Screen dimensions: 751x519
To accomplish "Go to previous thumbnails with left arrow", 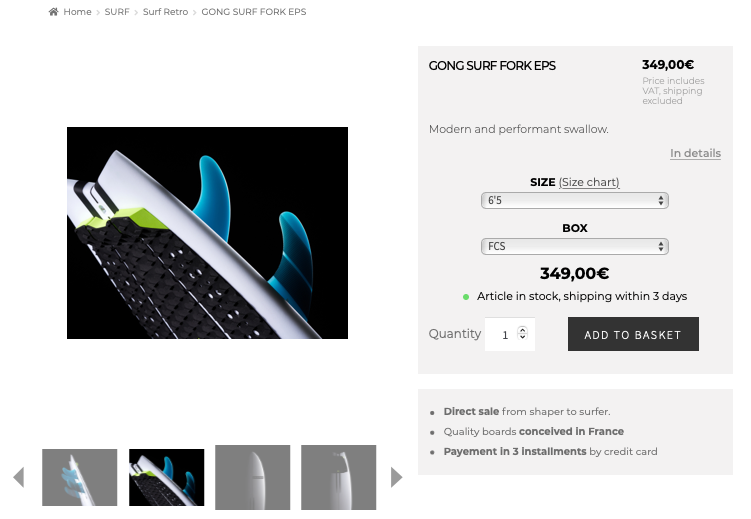I will click(19, 477).
